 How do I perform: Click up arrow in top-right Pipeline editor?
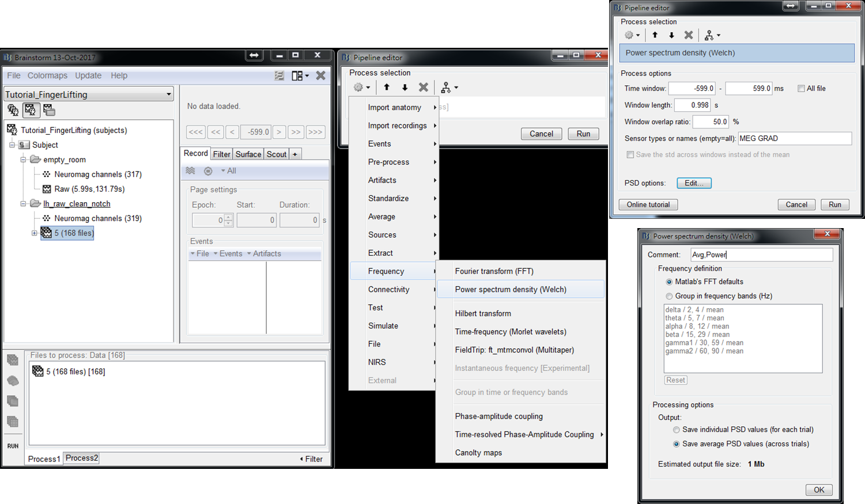tap(655, 35)
